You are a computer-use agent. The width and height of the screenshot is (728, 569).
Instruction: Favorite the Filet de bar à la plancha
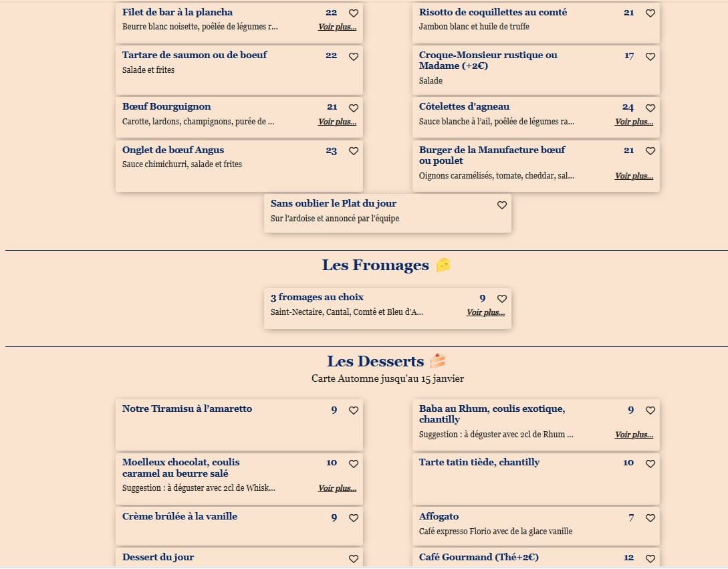coord(354,13)
